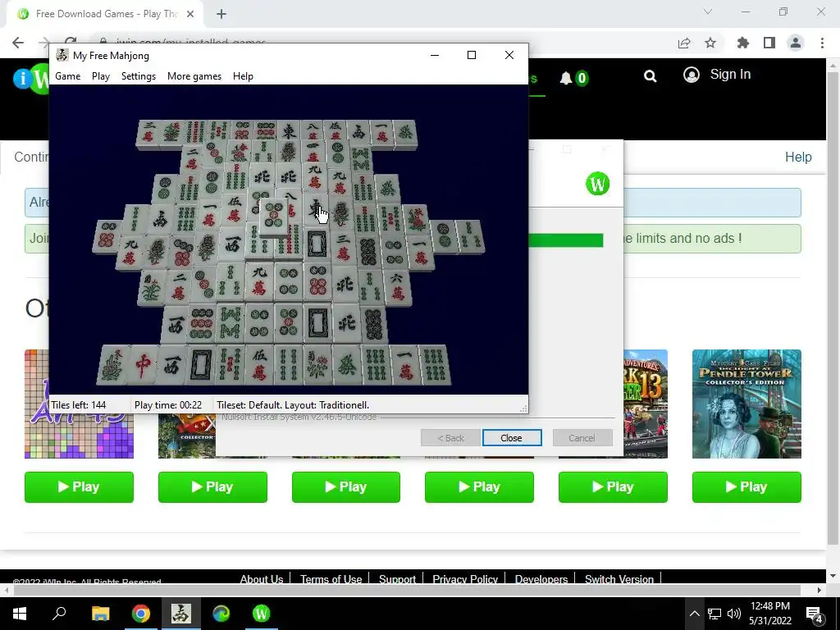
Task: Click the Tileset: Default status text
Action: coord(293,405)
